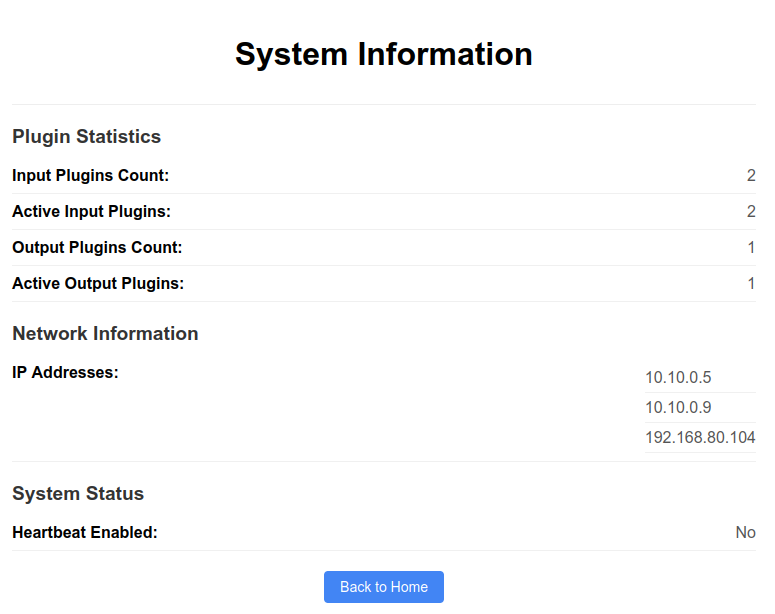This screenshot has width=775, height=614.
Task: Click the System Information page title
Action: pos(383,54)
